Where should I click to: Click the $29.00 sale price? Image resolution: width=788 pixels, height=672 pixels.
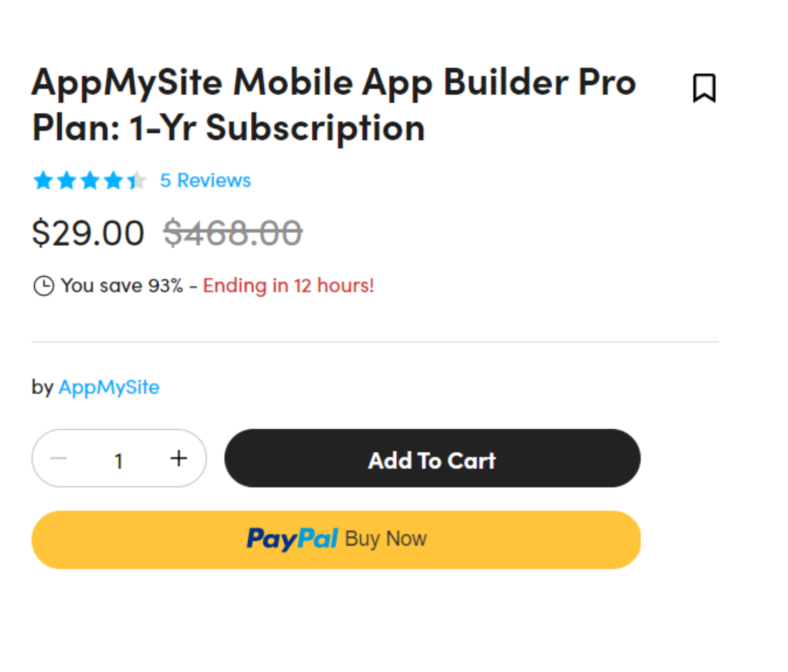[88, 233]
